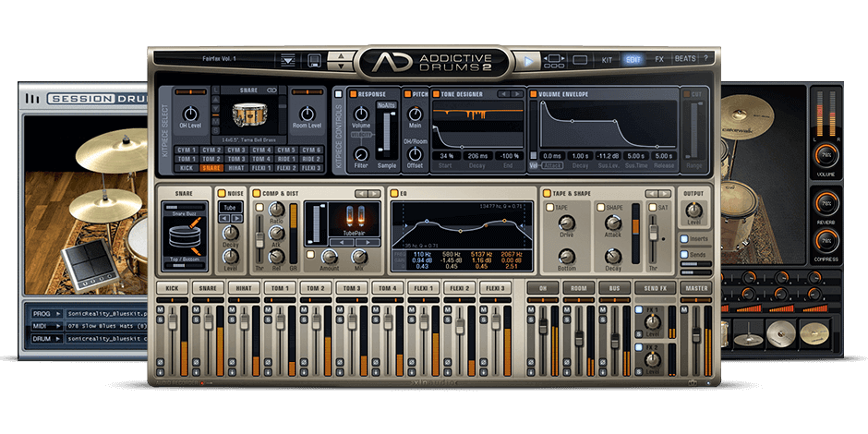Viewport: 868px width, 434px height.
Task: Enable the SAT checkbox
Action: pyautogui.click(x=653, y=208)
